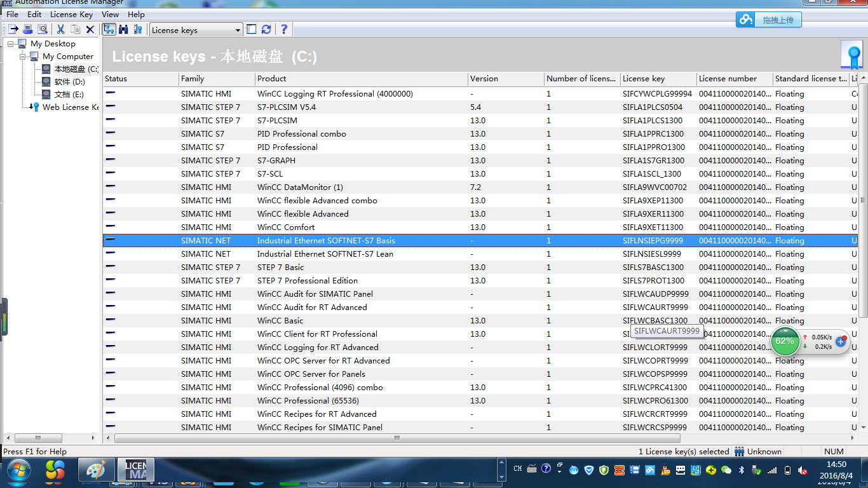Open the License keys view dropdown
This screenshot has height=488, width=868.
[196, 30]
